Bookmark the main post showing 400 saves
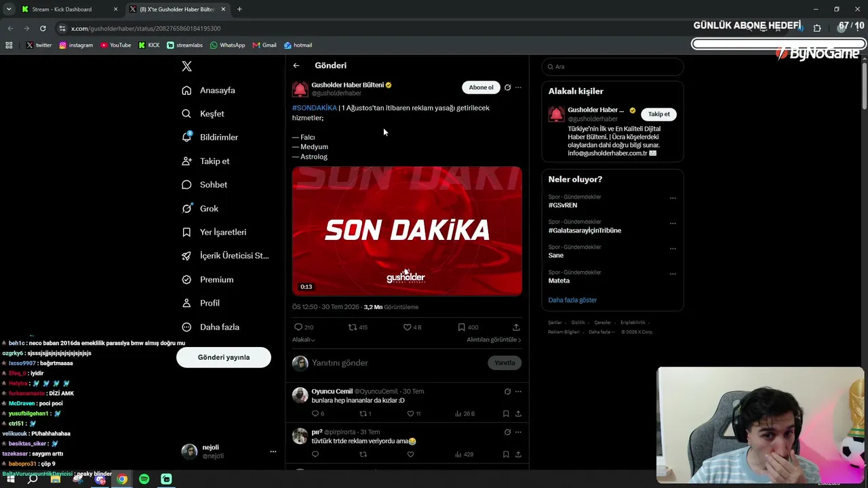The height and width of the screenshot is (488, 868). coord(461,327)
